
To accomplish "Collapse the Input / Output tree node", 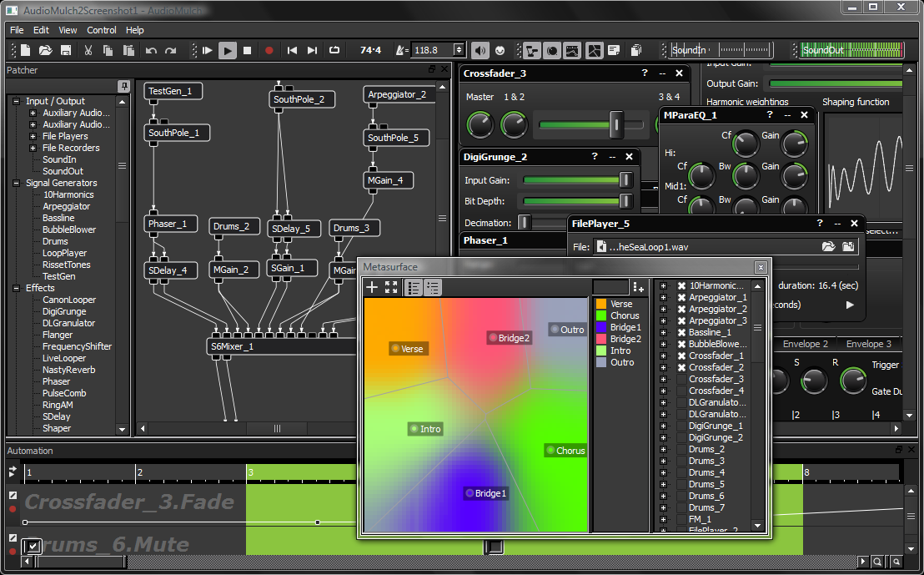I will coord(17,101).
